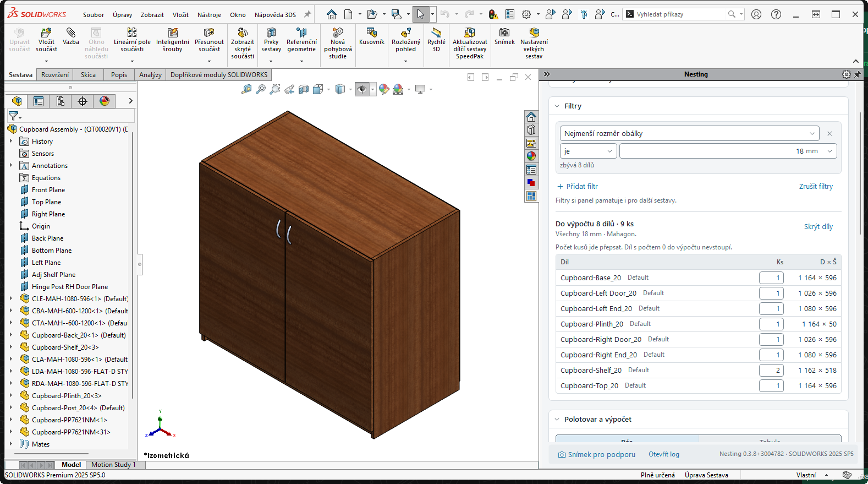Screen dimensions: 868x484
Task: Expand CLE-MAH-1080-596<1> tree node
Action: (x=11, y=299)
